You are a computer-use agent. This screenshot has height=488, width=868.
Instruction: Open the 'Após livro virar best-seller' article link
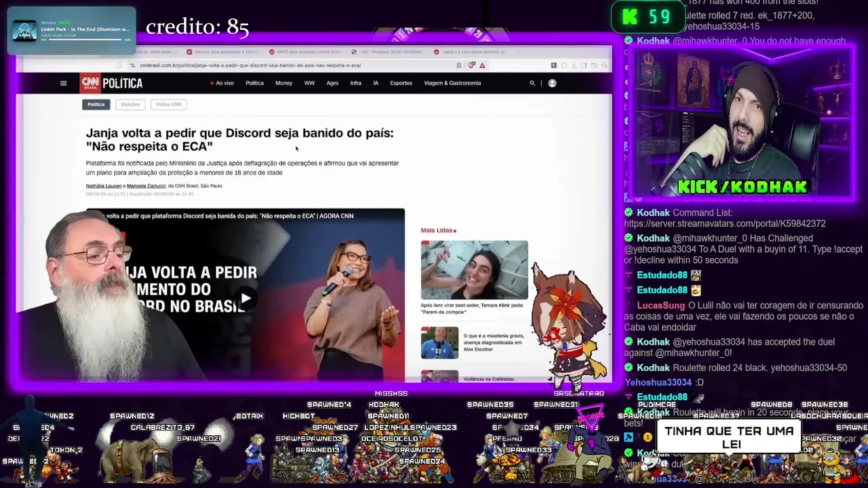pyautogui.click(x=472, y=308)
